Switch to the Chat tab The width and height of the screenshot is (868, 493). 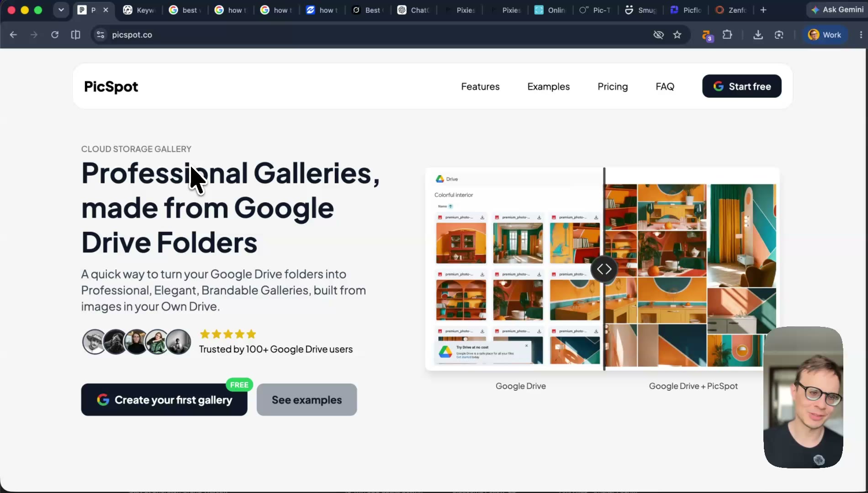pyautogui.click(x=413, y=10)
